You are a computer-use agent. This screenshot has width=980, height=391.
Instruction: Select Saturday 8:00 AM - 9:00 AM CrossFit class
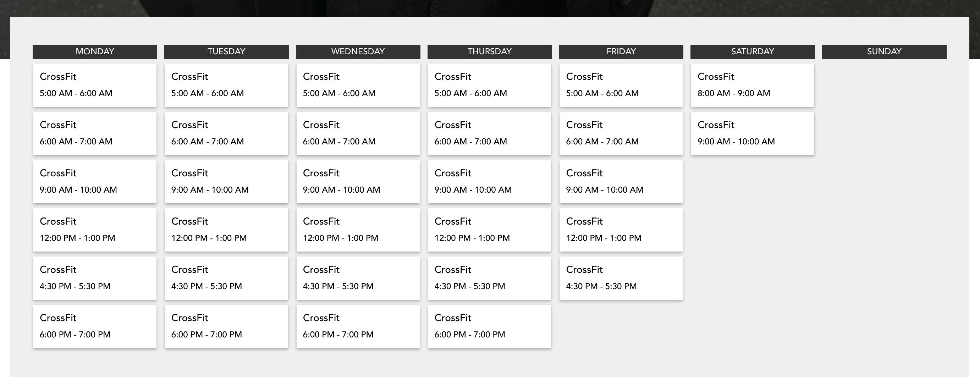tap(753, 85)
